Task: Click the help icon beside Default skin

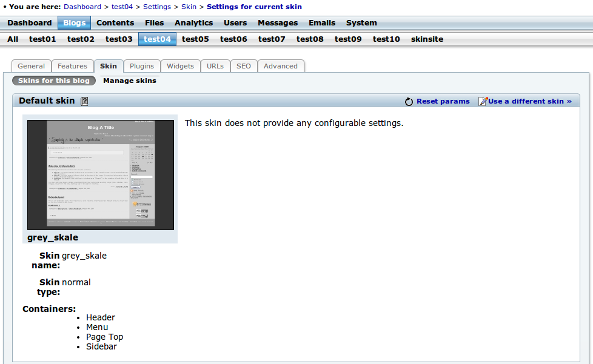Action: click(x=84, y=101)
